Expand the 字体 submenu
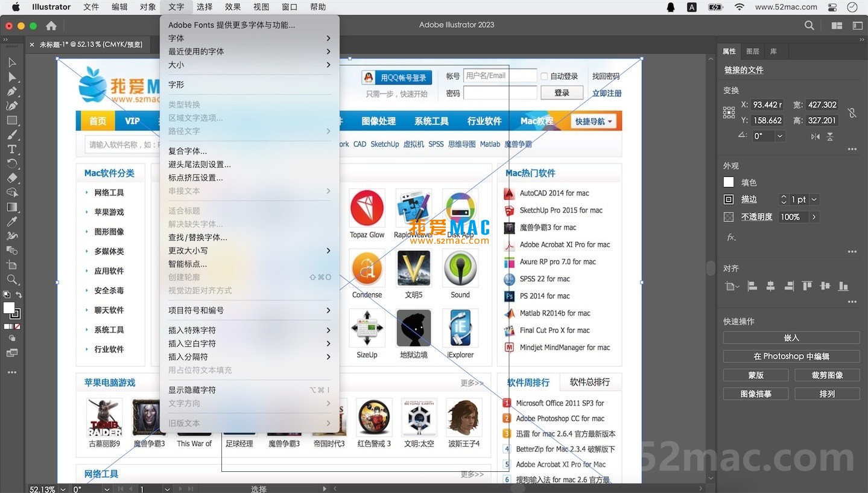 tap(249, 38)
